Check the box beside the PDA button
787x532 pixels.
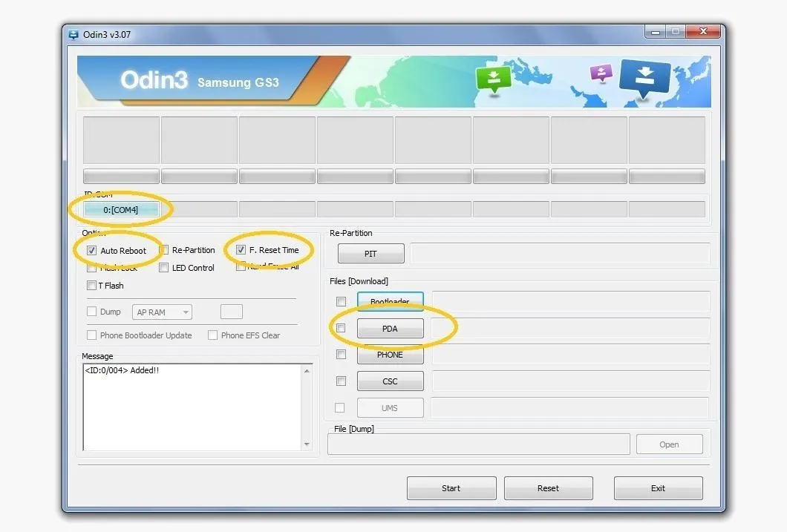coord(341,328)
